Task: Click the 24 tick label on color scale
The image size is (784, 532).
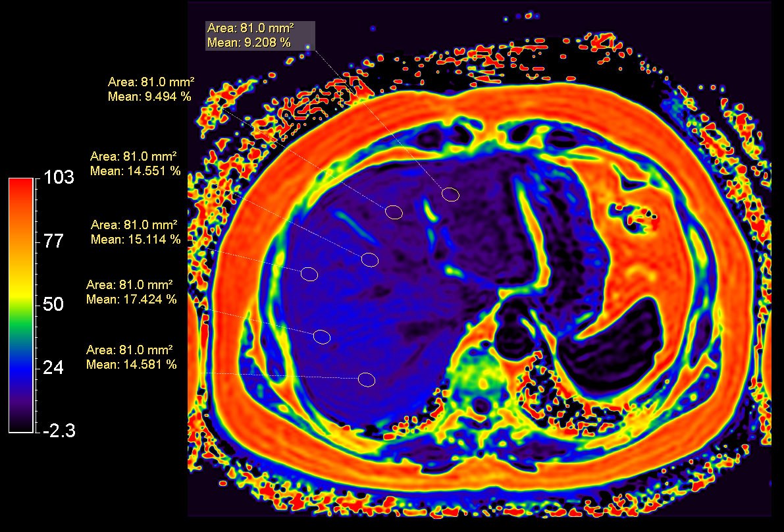Action: click(53, 368)
